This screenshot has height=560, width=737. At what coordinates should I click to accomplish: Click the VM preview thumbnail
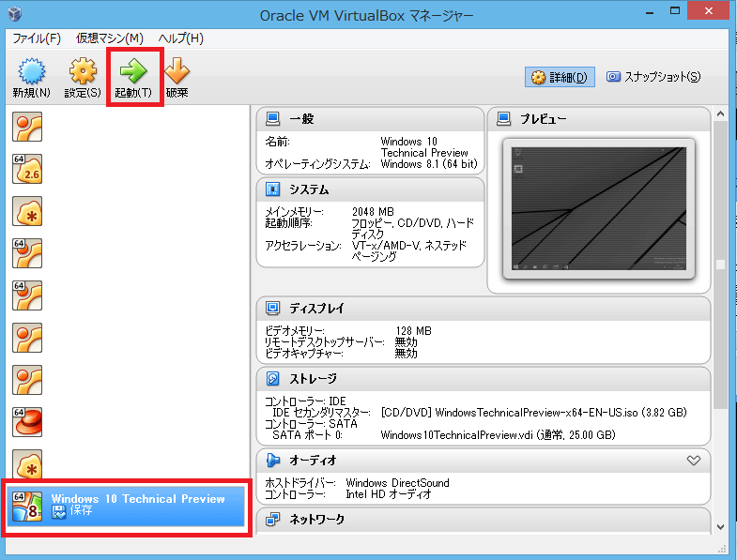599,208
